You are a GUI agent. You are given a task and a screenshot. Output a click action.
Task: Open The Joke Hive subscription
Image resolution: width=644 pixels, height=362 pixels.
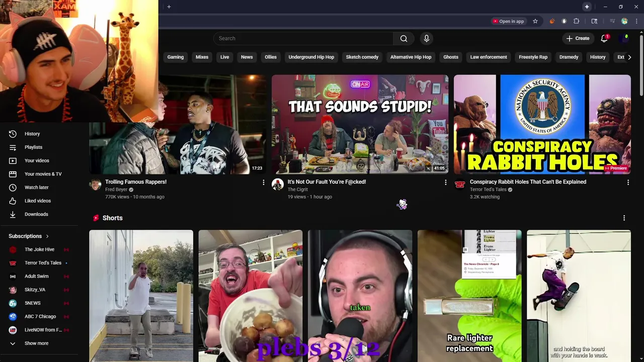39,249
